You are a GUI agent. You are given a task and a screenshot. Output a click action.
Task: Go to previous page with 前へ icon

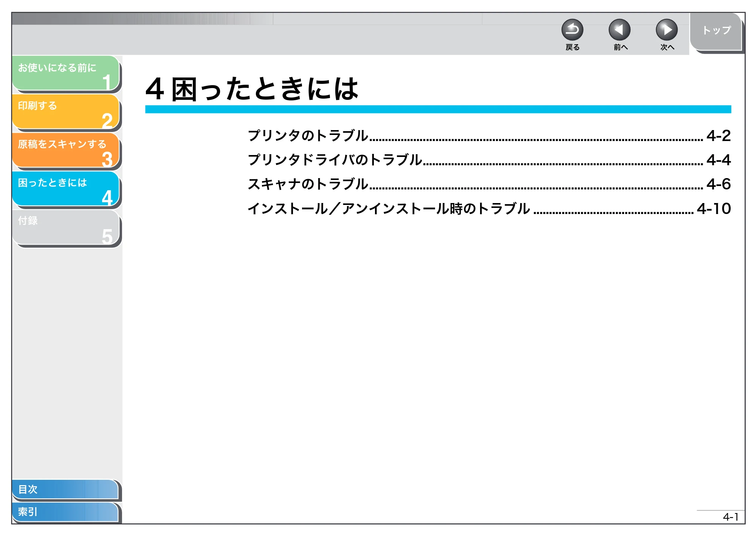620,30
